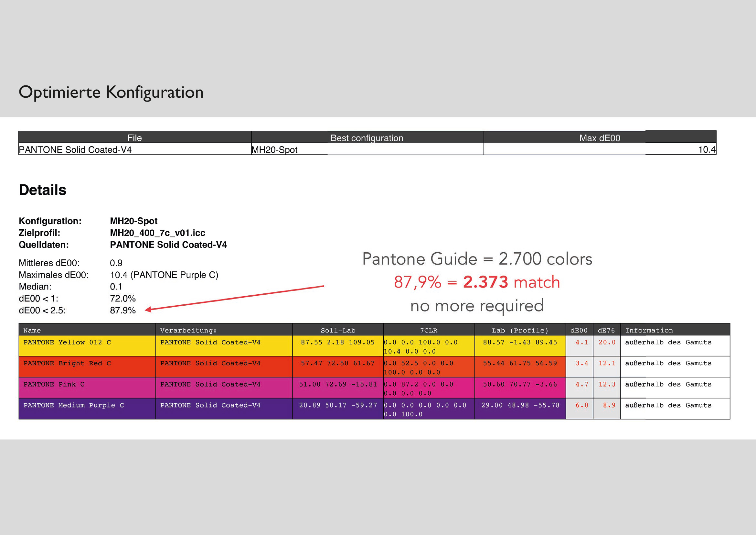Click the 'dE00' column header in details table
This screenshot has width=756, height=535.
(579, 330)
